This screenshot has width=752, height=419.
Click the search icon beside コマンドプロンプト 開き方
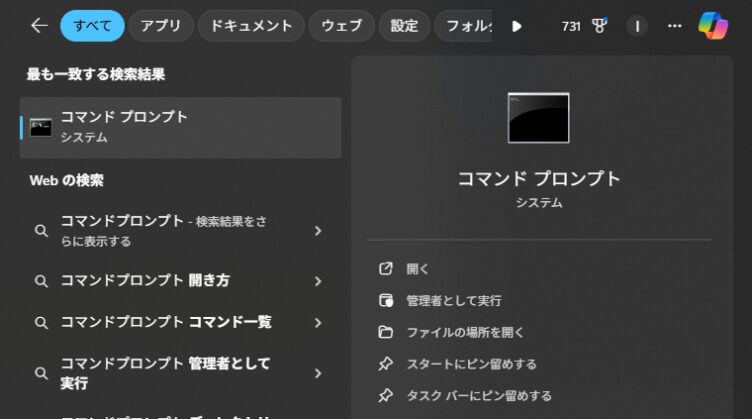click(41, 281)
